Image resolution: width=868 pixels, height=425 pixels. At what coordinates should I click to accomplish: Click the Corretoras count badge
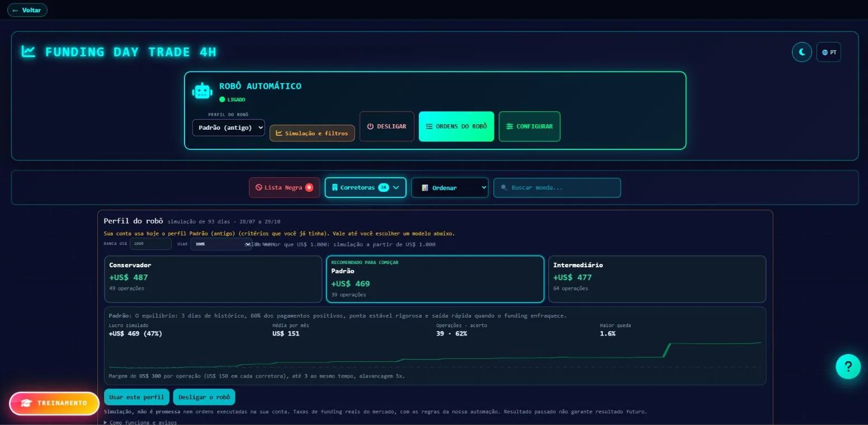[x=383, y=187]
